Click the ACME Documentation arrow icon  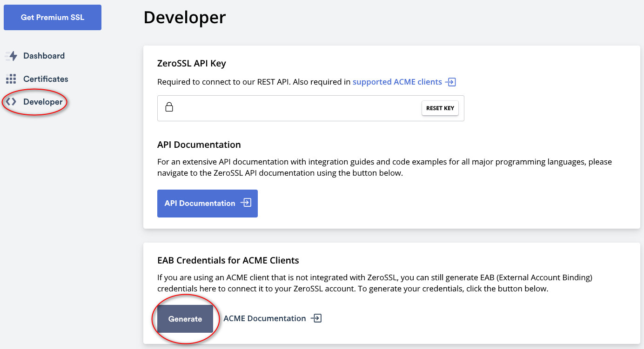[x=316, y=318]
